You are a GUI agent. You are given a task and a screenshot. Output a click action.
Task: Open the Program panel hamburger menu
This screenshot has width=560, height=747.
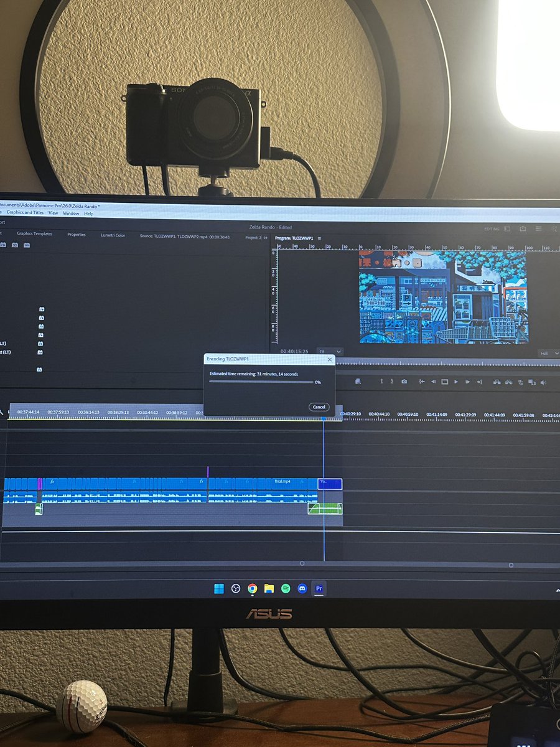tap(319, 238)
